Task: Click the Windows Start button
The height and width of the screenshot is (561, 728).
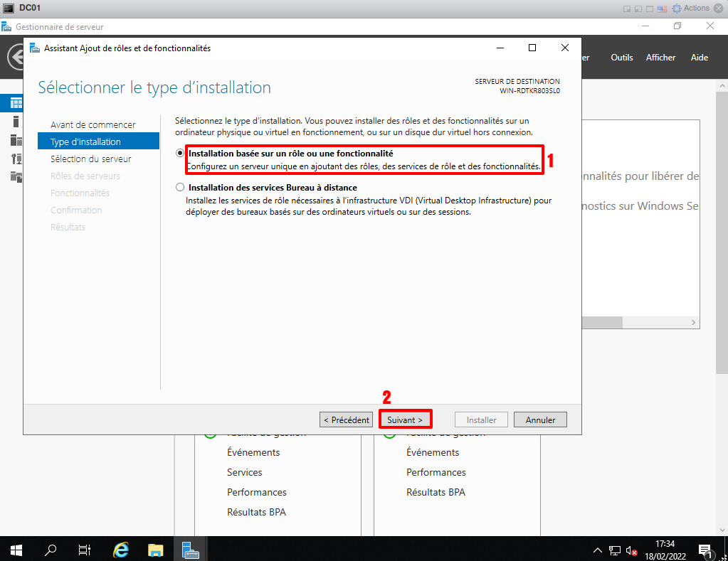Action: (x=16, y=549)
